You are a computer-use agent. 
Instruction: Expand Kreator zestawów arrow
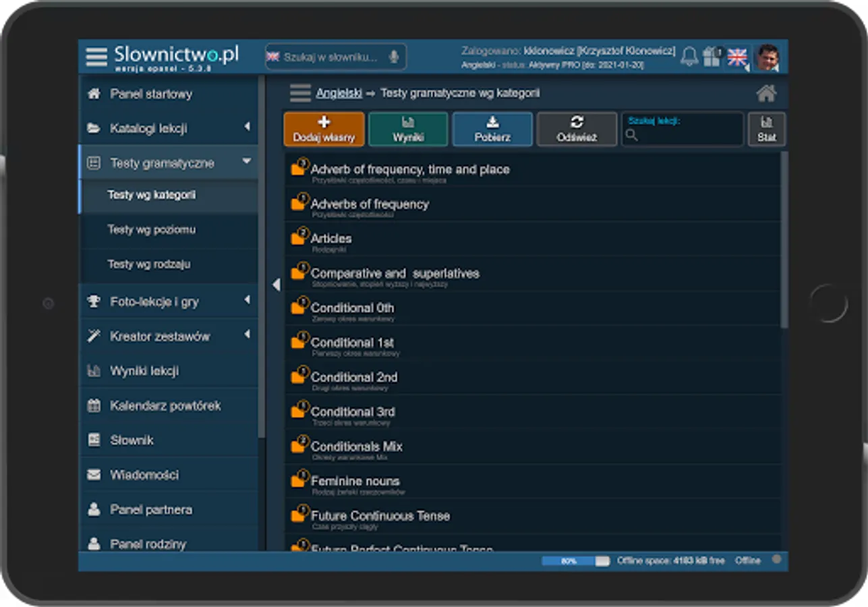click(247, 335)
